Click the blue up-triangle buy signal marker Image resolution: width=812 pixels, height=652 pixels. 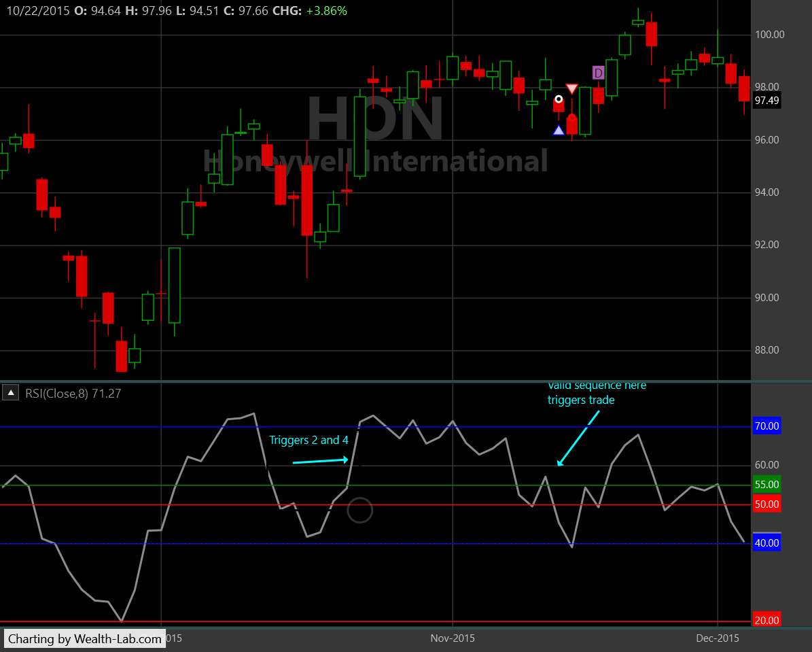[x=559, y=130]
